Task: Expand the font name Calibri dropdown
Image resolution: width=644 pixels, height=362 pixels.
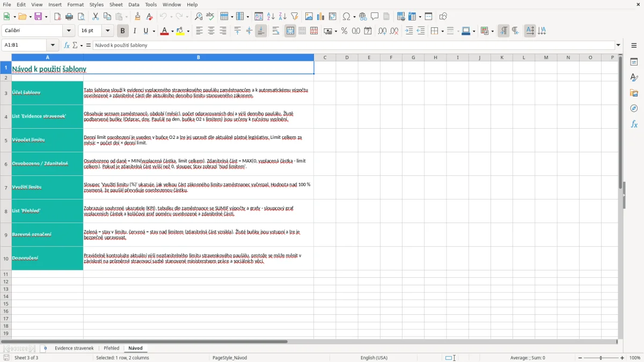Action: click(x=68, y=31)
